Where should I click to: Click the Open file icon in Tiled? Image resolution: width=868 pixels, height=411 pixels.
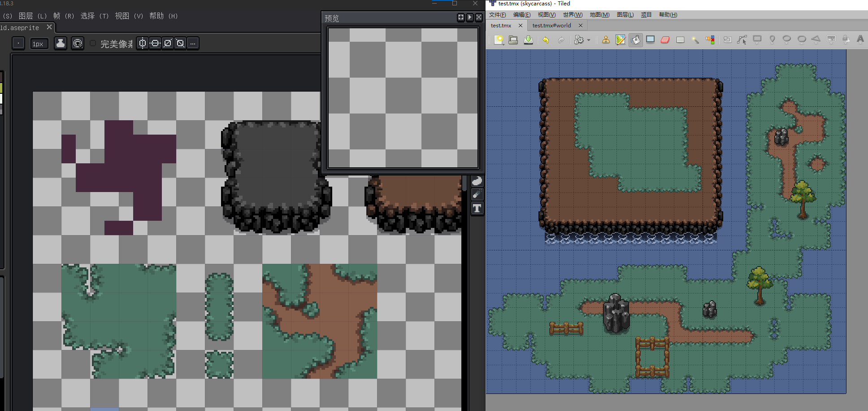click(513, 40)
